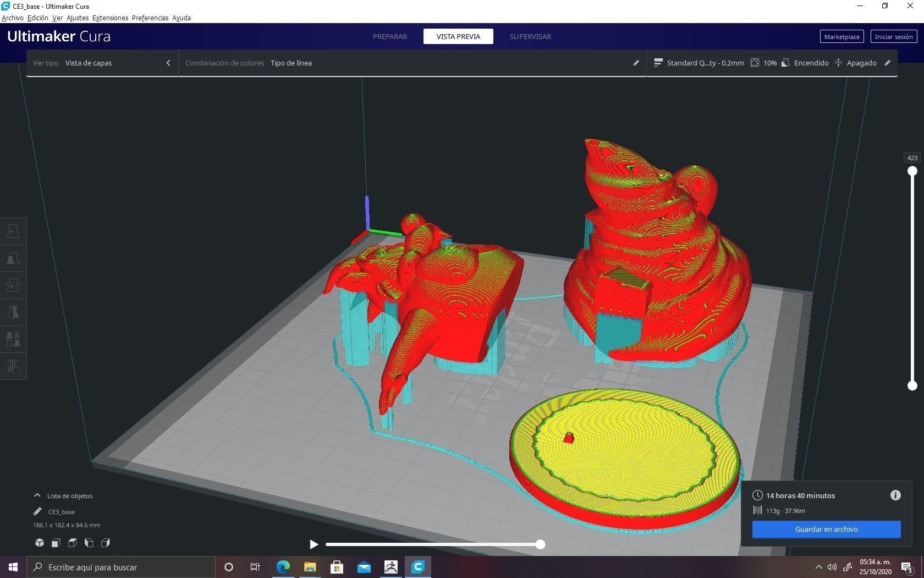Click the 14 horas 40 minutos estimate
924x578 pixels.
point(800,495)
